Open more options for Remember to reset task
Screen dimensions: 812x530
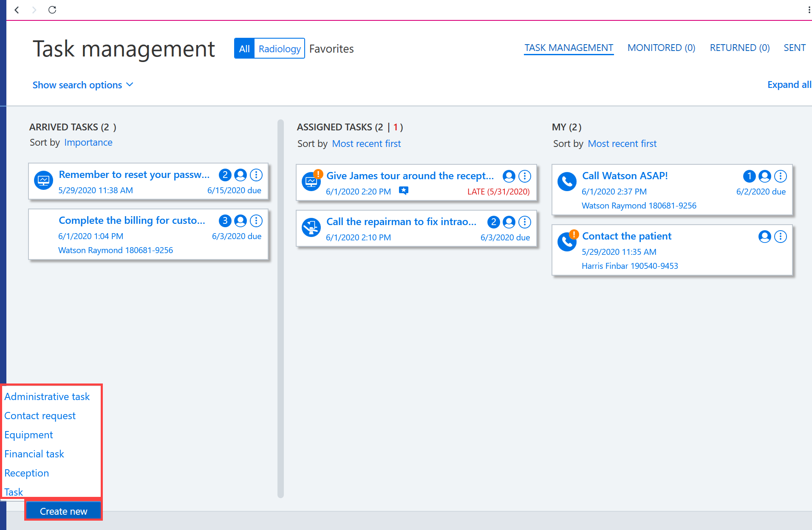pos(256,175)
